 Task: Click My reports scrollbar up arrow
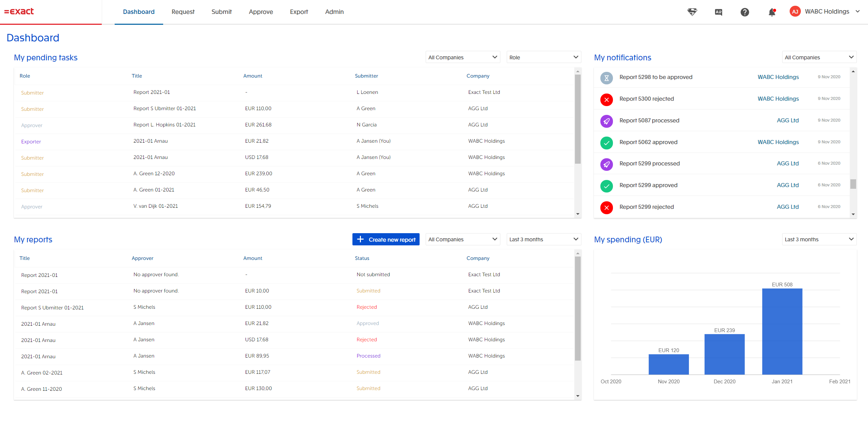tap(578, 253)
